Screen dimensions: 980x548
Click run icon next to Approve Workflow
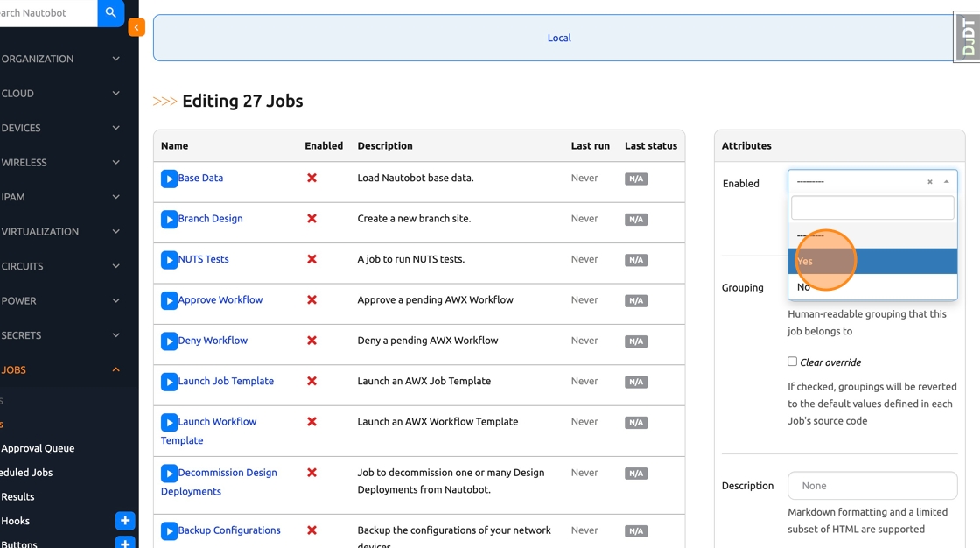click(169, 300)
